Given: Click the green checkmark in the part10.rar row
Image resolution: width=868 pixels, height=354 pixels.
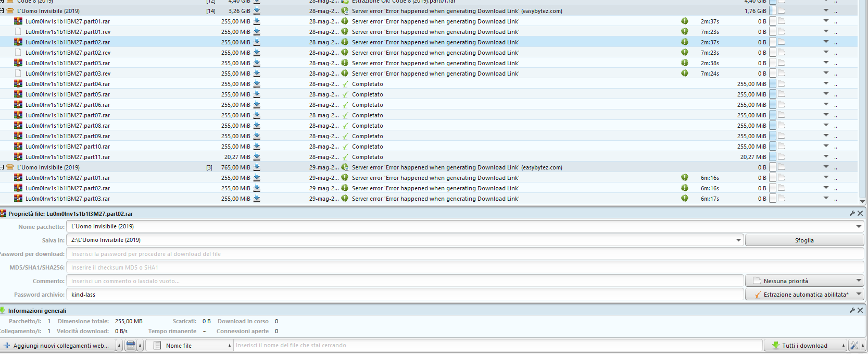Looking at the screenshot, I should point(345,147).
